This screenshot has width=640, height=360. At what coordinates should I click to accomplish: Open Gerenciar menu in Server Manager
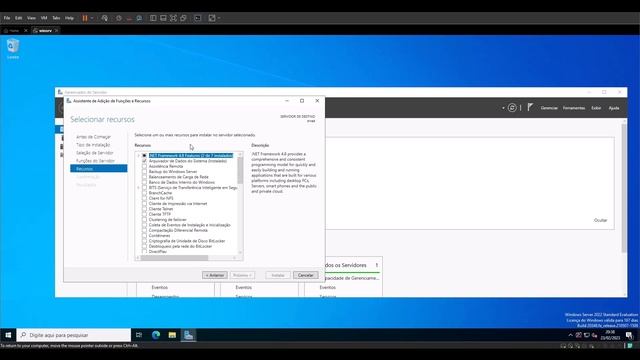click(549, 108)
